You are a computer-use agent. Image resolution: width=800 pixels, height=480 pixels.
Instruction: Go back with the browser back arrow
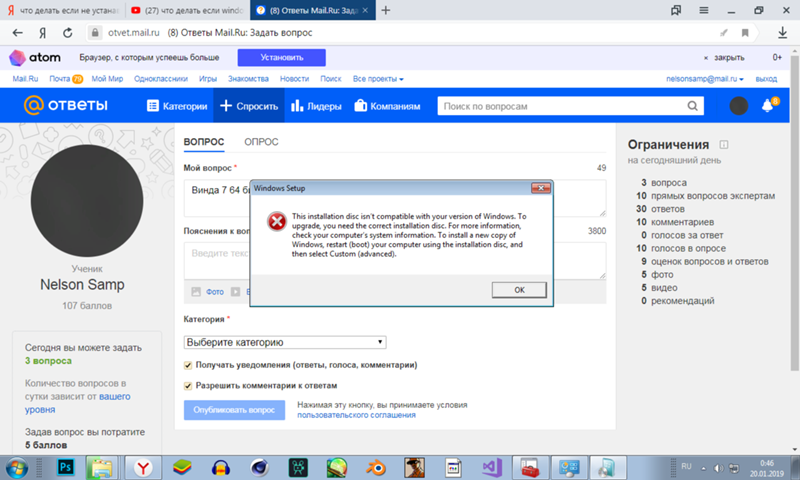18,33
